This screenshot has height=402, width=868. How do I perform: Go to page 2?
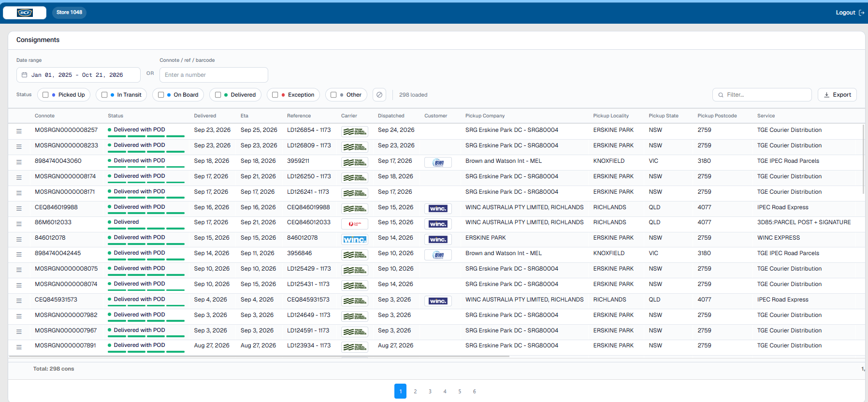[415, 391]
